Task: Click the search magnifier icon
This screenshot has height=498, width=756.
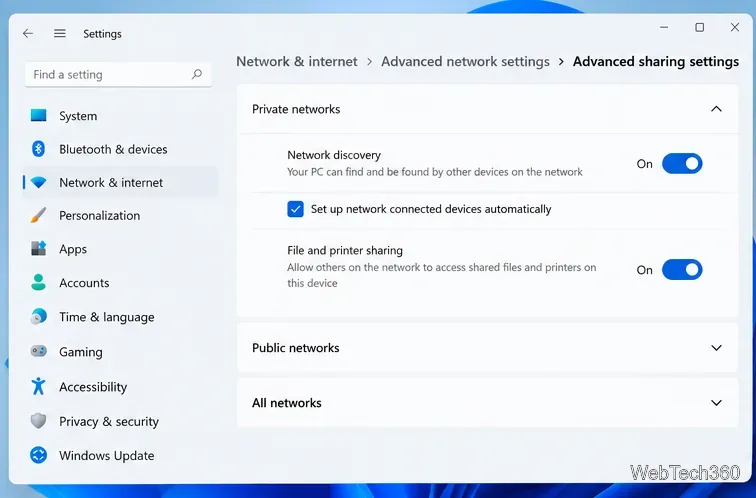Action: click(197, 74)
